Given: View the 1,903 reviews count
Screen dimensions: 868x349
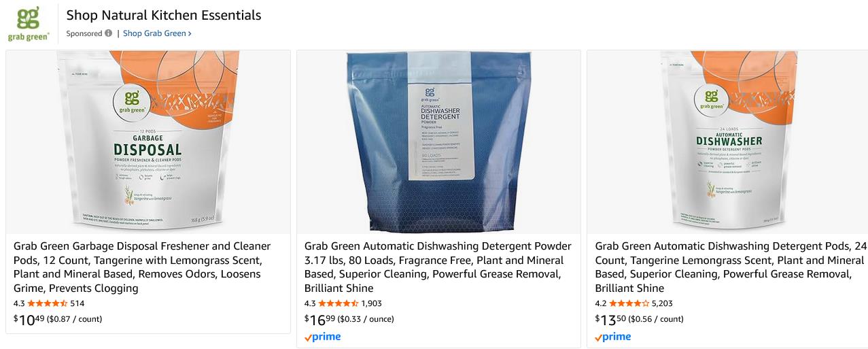Looking at the screenshot, I should (x=371, y=303).
